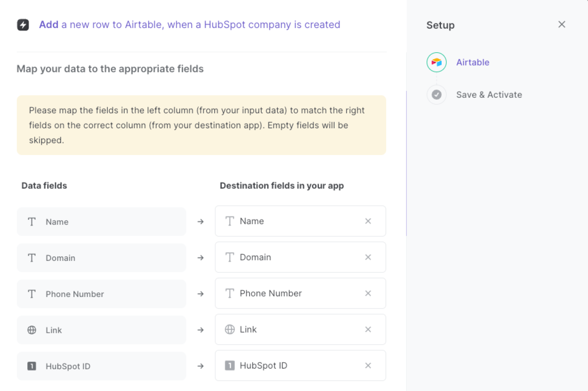This screenshot has height=391, width=588.
Task: Click the automation title about Airtable row
Action: pos(190,25)
